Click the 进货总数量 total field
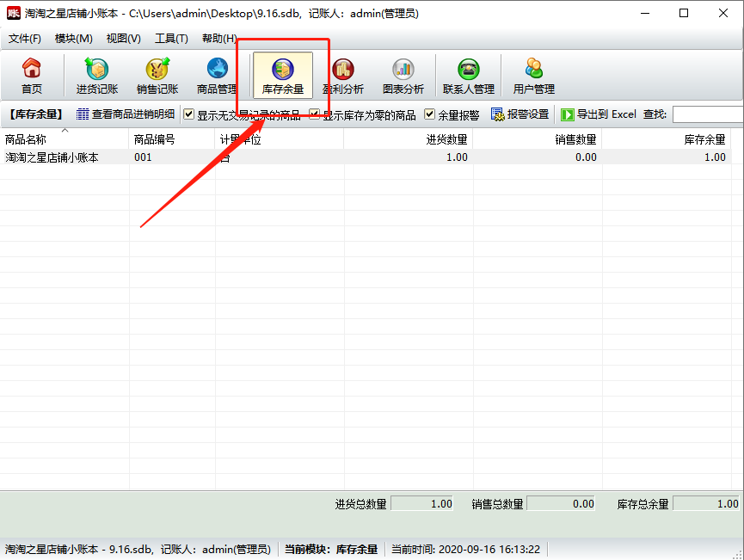The width and height of the screenshot is (744, 560). (x=421, y=504)
